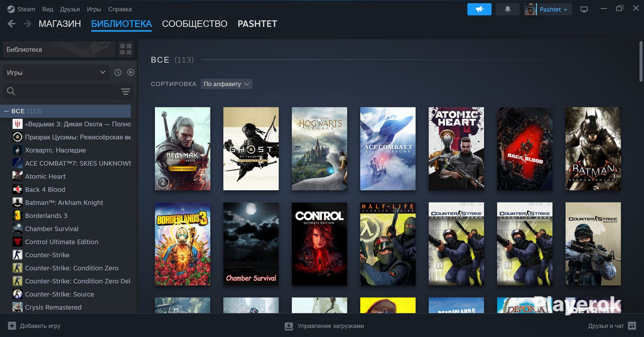Click the Add game plus icon
Image resolution: width=644 pixels, height=337 pixels.
(12, 326)
